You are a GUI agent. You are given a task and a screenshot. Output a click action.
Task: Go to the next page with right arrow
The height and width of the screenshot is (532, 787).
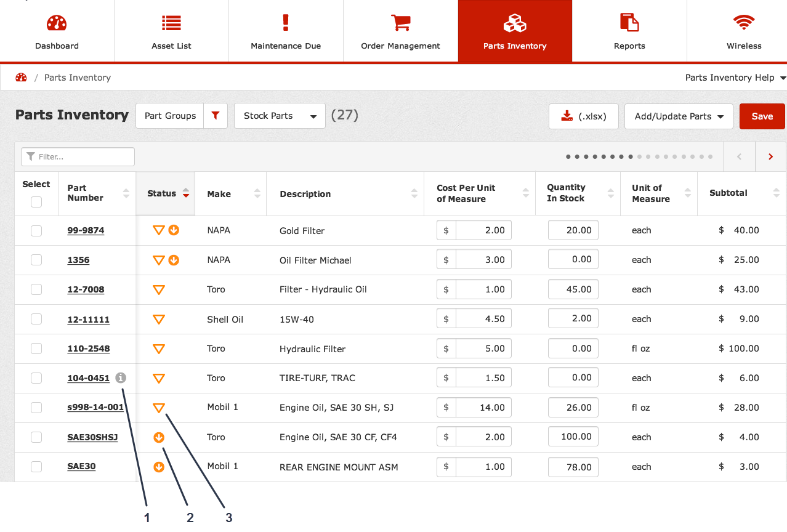[770, 157]
